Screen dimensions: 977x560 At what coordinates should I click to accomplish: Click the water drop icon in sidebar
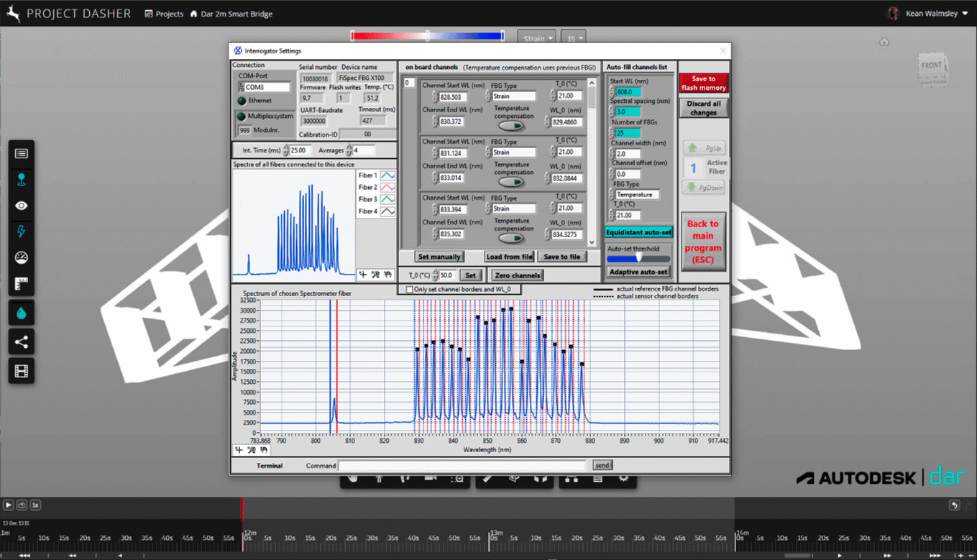pos(22,313)
